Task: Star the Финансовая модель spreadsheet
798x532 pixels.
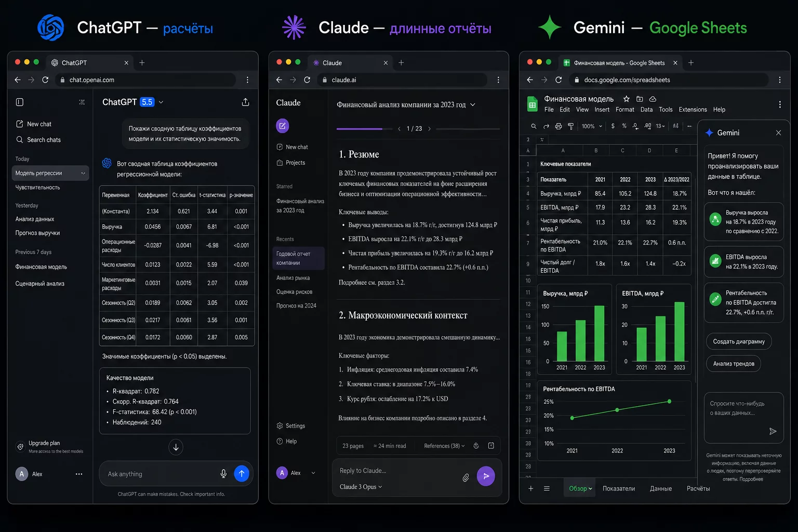Action: [627, 99]
